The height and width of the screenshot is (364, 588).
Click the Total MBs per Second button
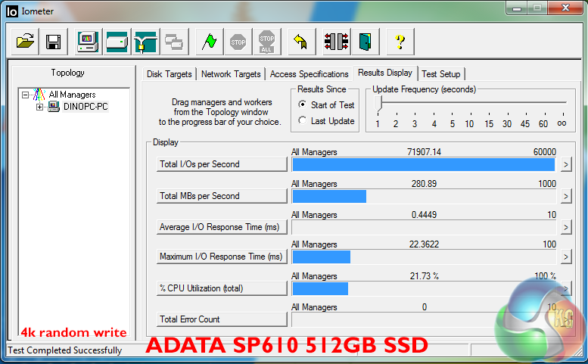coord(222,196)
